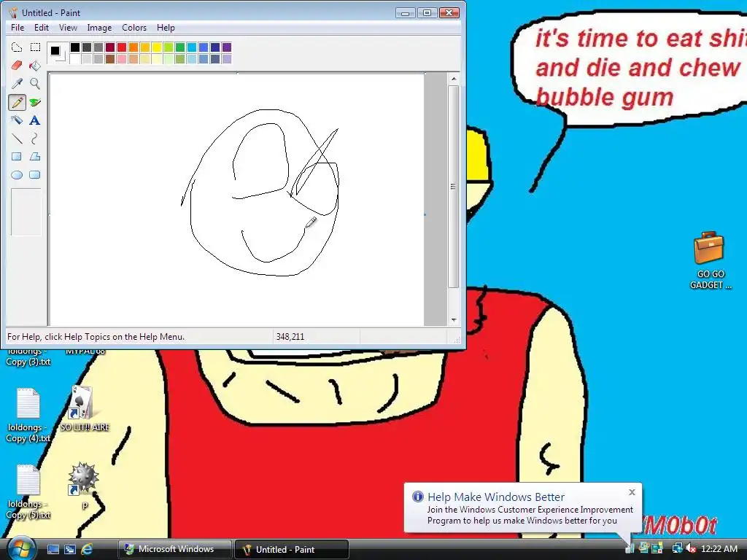Click the loldongs - Copy (3).txt label
Image resolution: width=747 pixels, height=560 pixels.
pyautogui.click(x=28, y=357)
